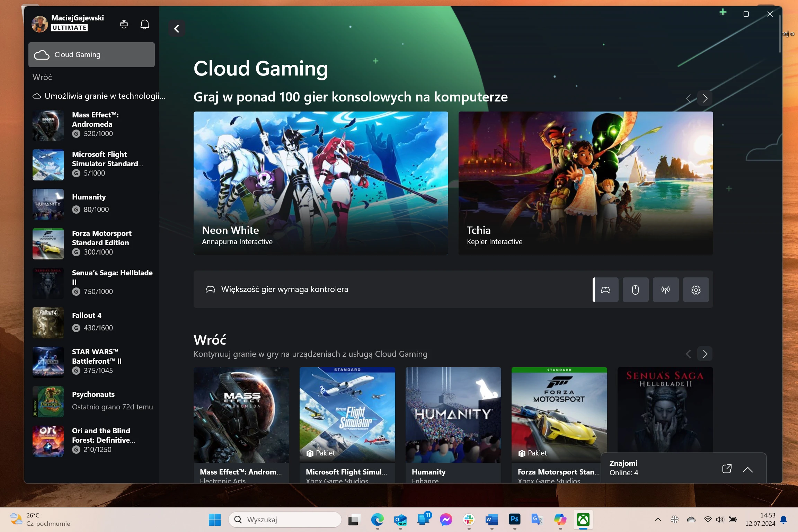
Task: Open Task View on the taskbar
Action: pyautogui.click(x=354, y=520)
